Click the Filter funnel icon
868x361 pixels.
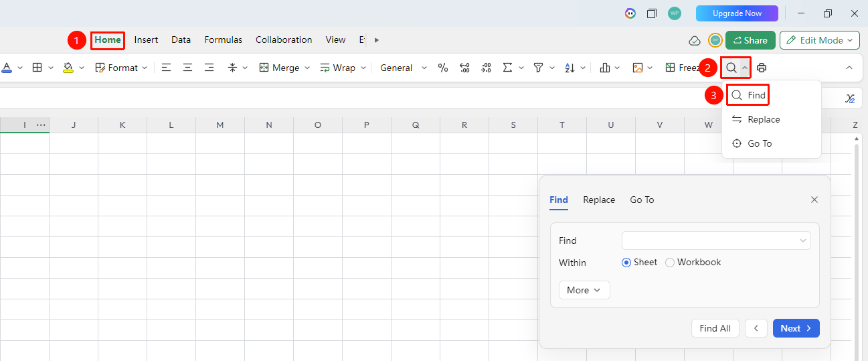(538, 68)
